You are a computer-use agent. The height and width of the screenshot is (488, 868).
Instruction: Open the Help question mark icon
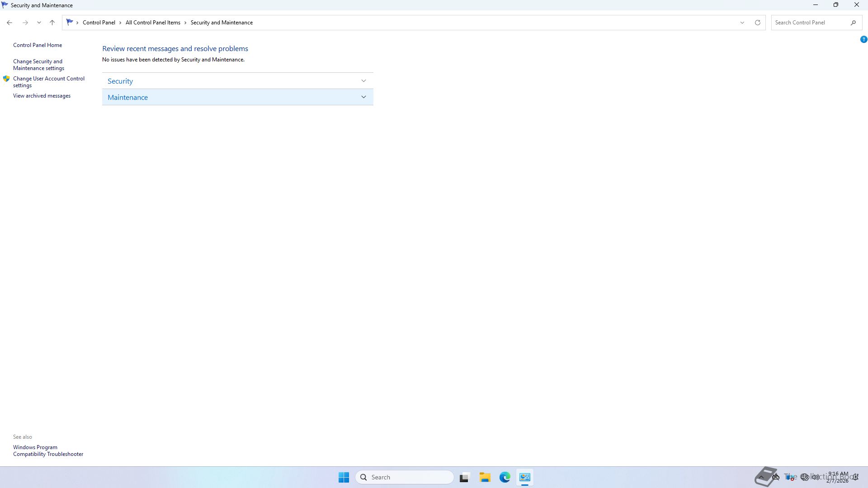point(863,40)
